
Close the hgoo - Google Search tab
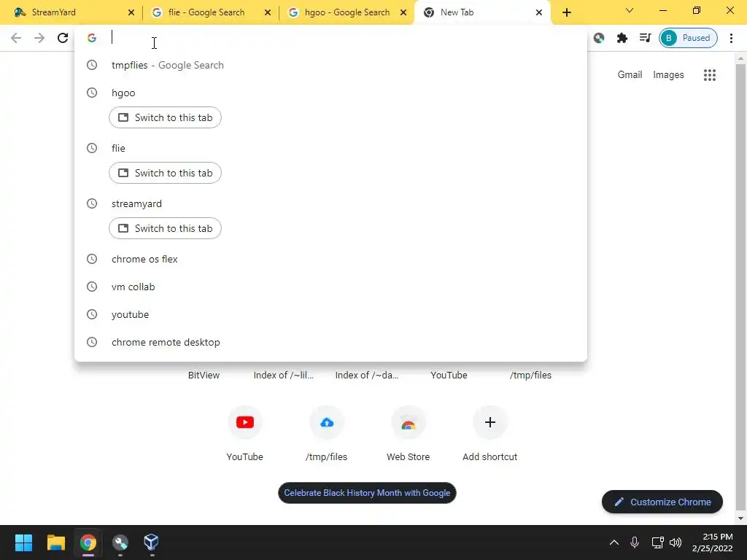click(403, 12)
